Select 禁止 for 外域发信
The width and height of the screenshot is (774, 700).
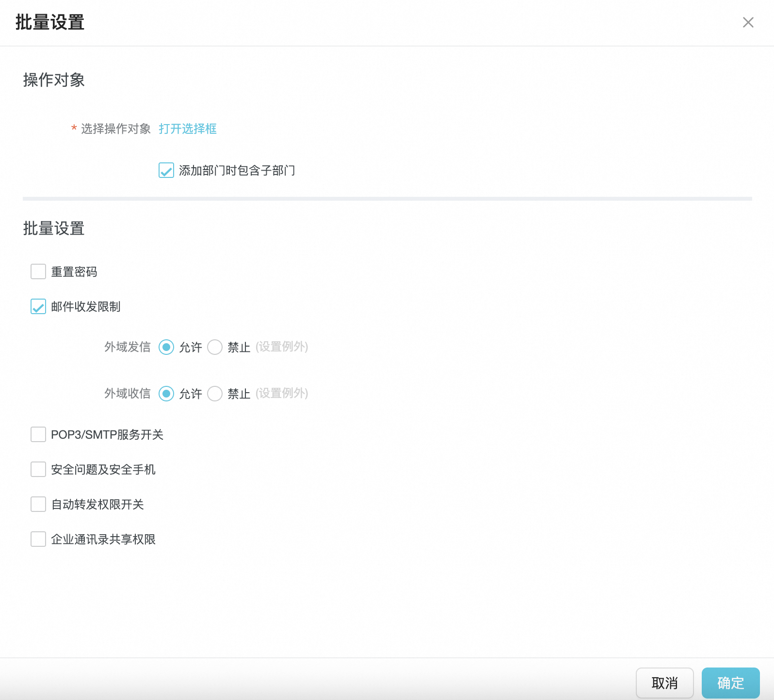pos(215,347)
